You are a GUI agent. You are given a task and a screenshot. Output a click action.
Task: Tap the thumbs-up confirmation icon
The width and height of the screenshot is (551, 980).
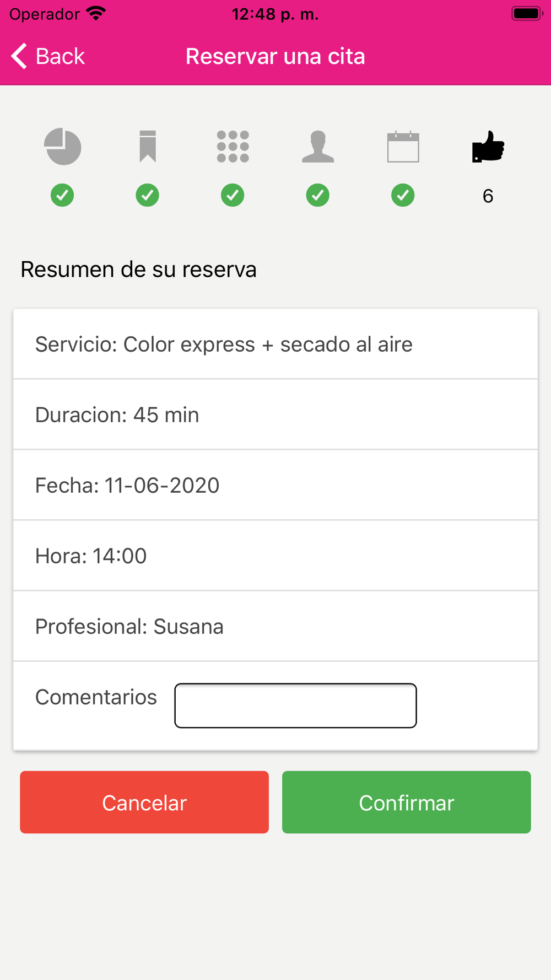[488, 147]
